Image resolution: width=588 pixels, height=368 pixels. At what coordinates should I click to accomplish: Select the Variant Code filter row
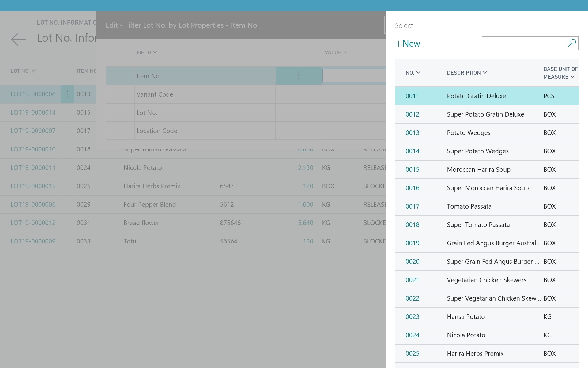(155, 94)
